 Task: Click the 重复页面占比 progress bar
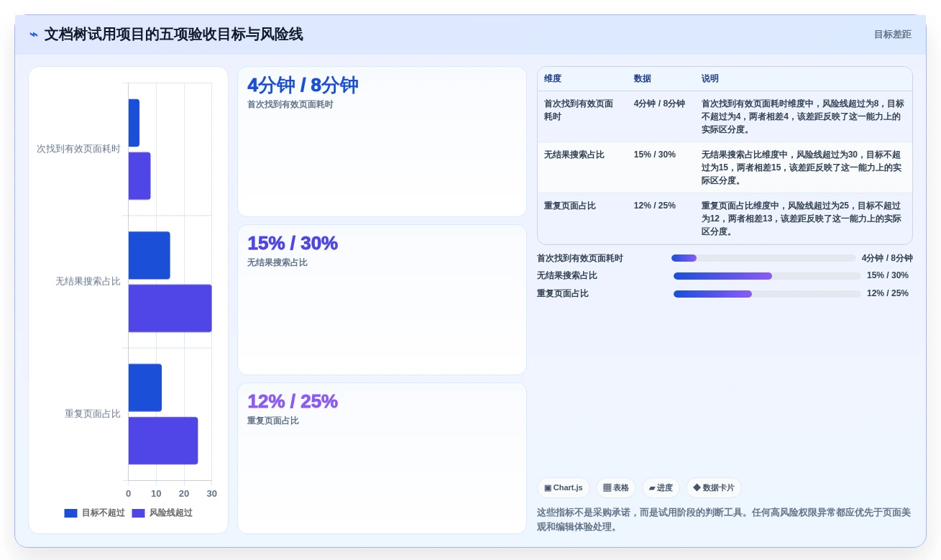click(x=767, y=294)
